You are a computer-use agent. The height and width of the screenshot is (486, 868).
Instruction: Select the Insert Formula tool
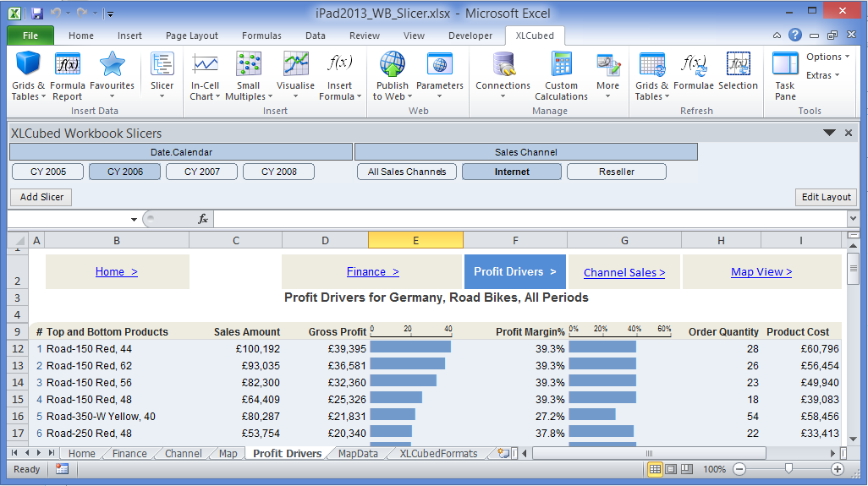[339, 76]
